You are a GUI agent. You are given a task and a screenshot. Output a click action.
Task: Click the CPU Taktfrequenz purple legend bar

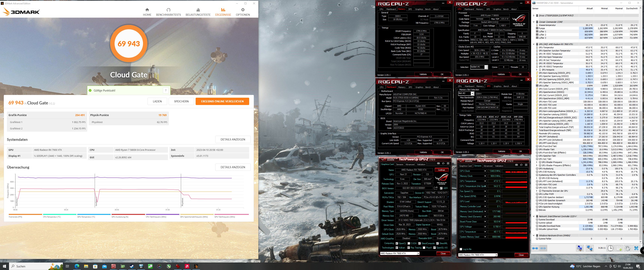162,214
